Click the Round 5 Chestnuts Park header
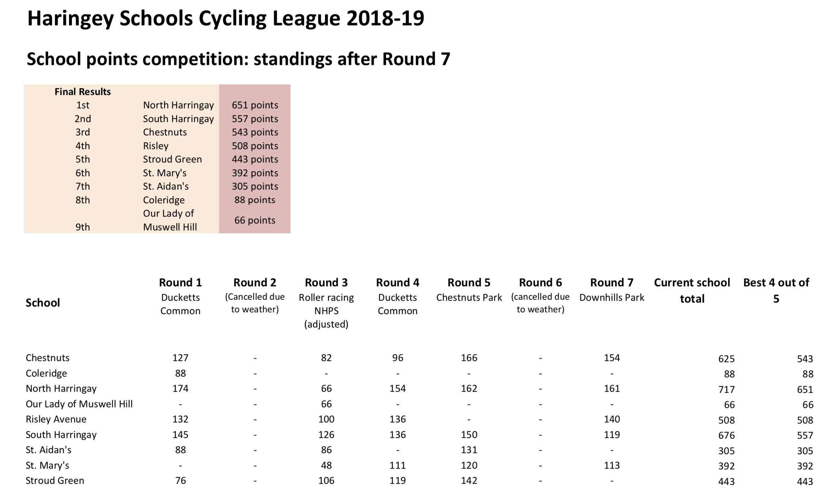The height and width of the screenshot is (504, 827). pyautogui.click(x=469, y=290)
